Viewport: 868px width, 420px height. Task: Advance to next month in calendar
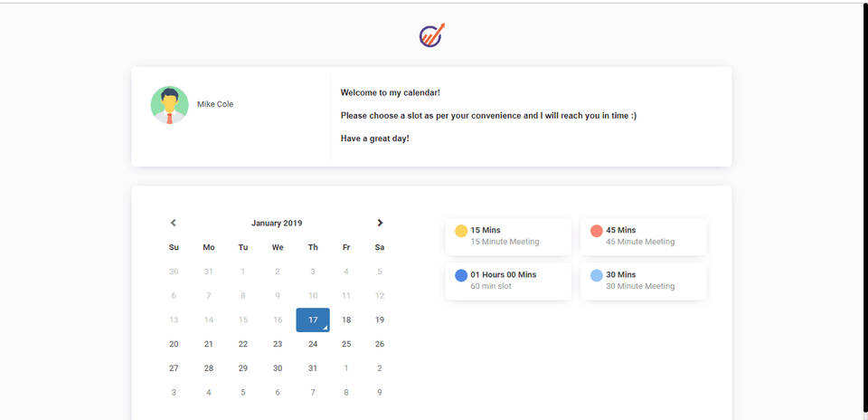coord(380,223)
